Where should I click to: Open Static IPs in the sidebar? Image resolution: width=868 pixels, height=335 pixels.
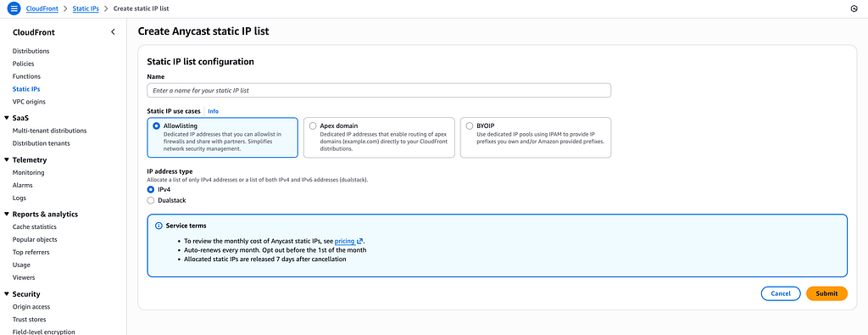pyautogui.click(x=26, y=88)
